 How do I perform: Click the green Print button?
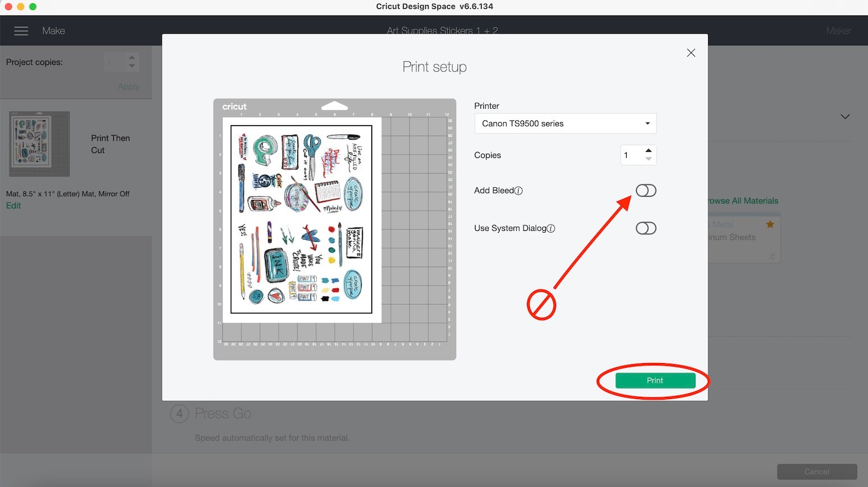[655, 381]
